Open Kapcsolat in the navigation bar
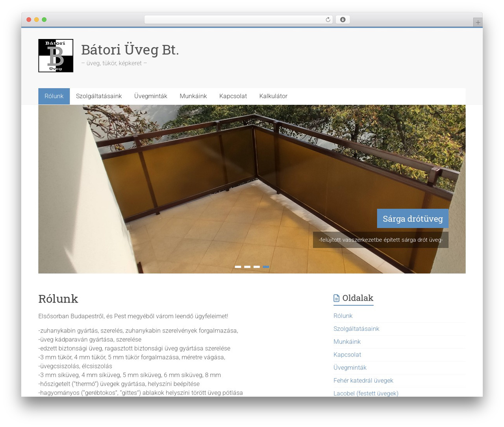 click(x=233, y=96)
